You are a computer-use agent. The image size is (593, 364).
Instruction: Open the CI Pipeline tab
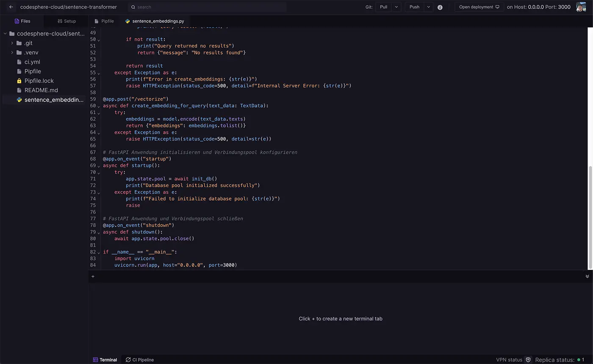click(x=140, y=360)
